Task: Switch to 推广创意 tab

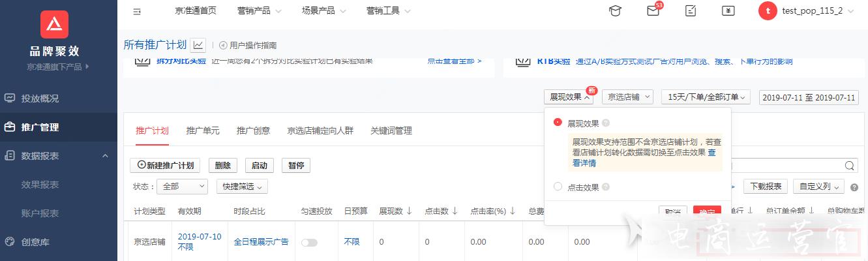Action: [253, 130]
